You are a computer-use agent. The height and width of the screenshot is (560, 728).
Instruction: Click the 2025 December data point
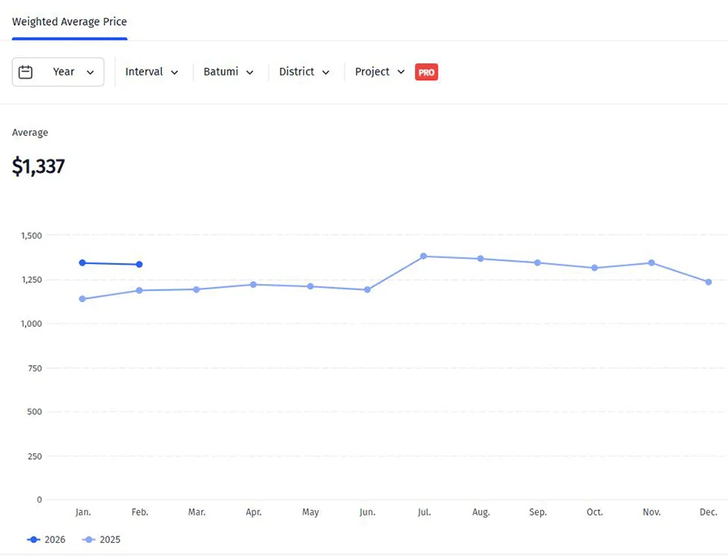709,282
